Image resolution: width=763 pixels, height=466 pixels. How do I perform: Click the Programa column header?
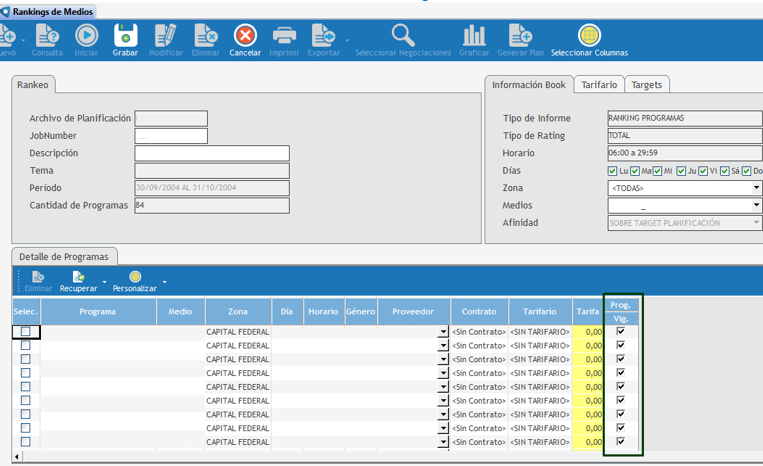[x=98, y=312]
